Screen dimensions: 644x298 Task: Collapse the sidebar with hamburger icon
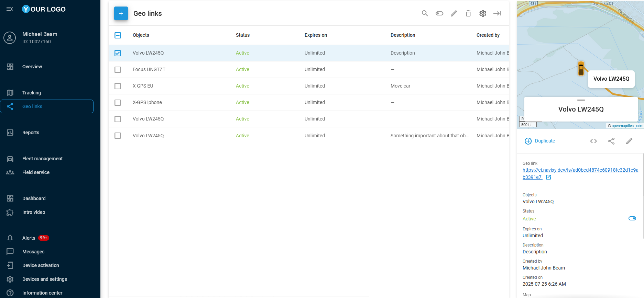coord(10,9)
